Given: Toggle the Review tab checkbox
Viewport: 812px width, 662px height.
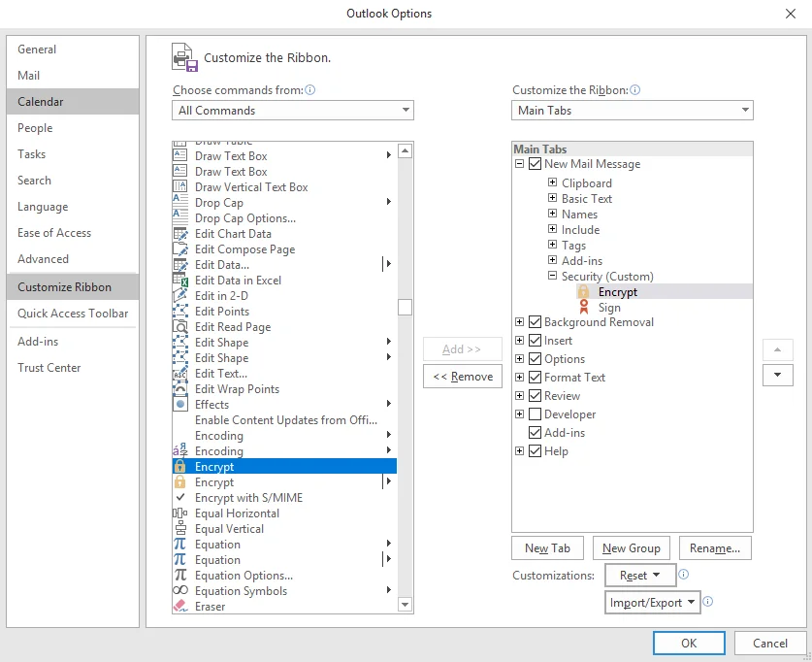Looking at the screenshot, I should point(535,396).
